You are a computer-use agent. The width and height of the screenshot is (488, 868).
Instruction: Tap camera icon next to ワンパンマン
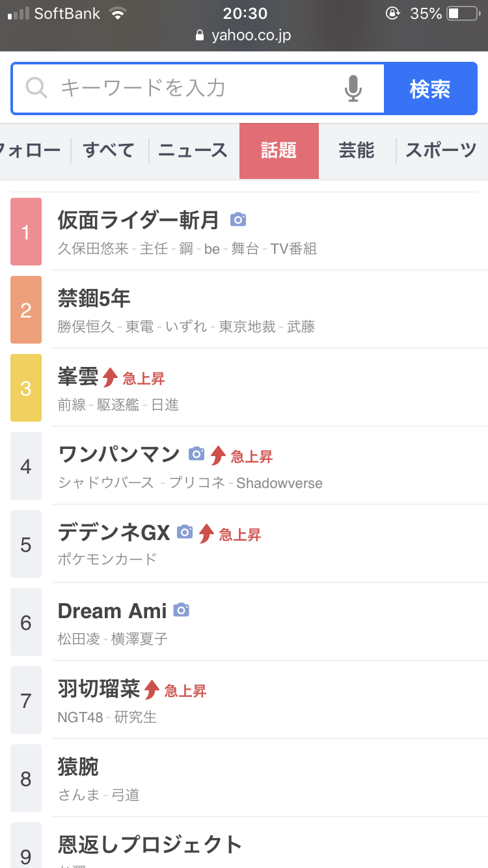(x=197, y=454)
